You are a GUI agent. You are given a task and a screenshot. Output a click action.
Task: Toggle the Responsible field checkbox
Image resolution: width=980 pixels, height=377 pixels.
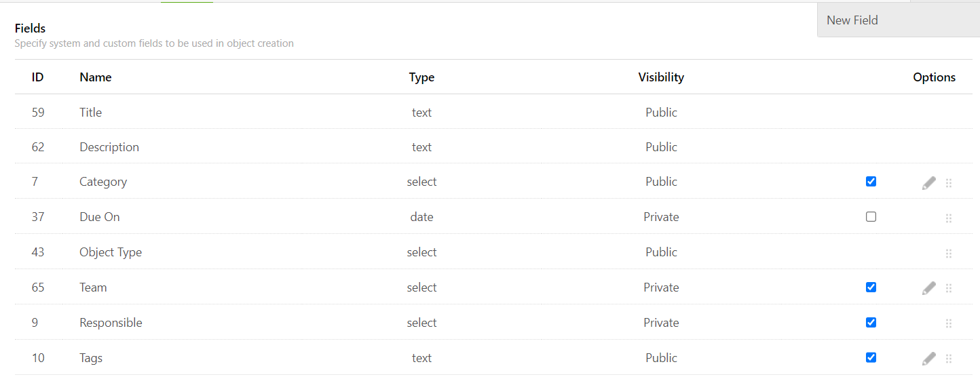click(871, 322)
